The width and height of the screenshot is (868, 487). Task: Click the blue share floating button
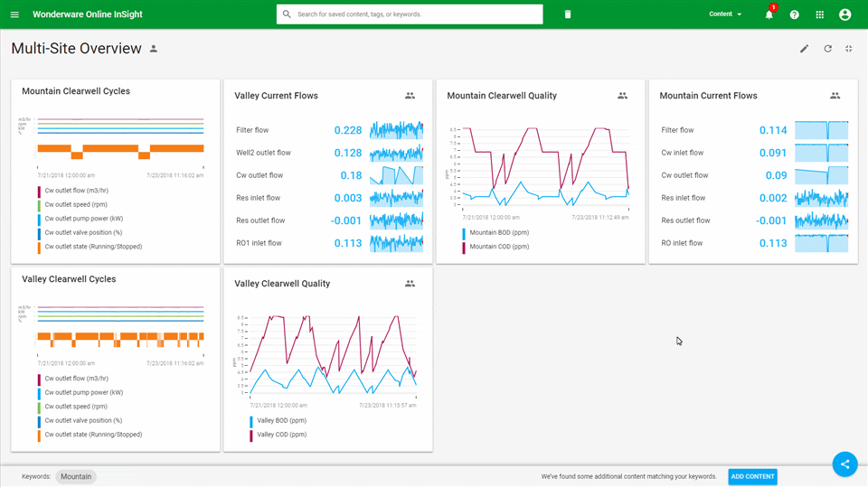pyautogui.click(x=844, y=464)
